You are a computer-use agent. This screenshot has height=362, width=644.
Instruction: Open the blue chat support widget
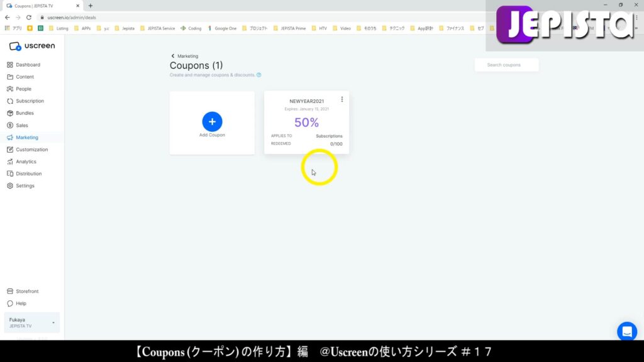click(x=627, y=331)
